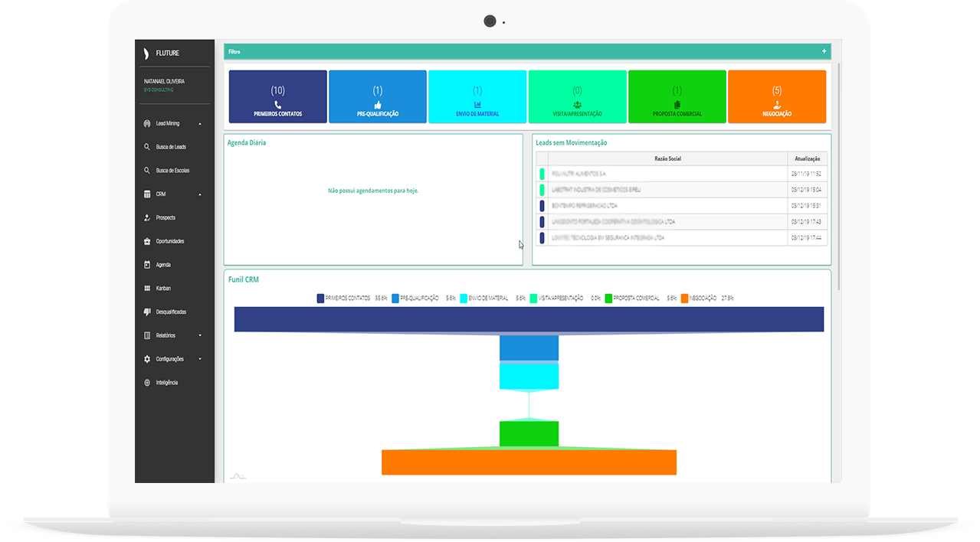Image resolution: width=980 pixels, height=542 pixels.
Task: Open the Busca de Escolas menu item
Action: point(172,171)
